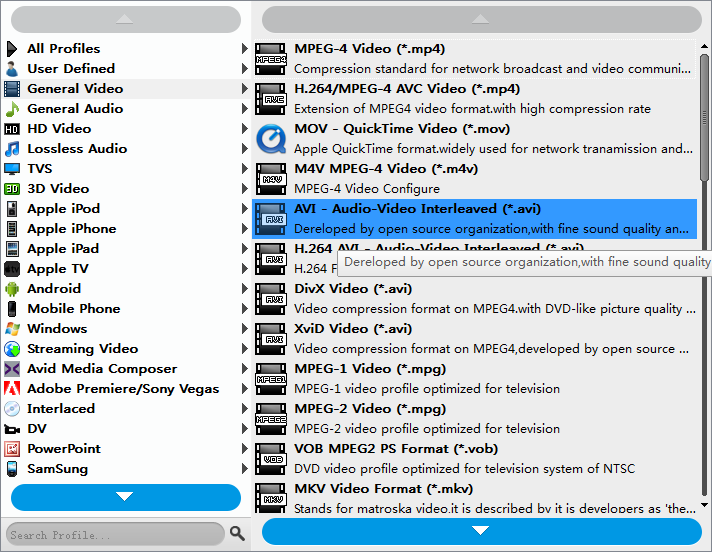Image resolution: width=712 pixels, height=552 pixels.
Task: Click the 3D Video icon
Action: point(12,189)
